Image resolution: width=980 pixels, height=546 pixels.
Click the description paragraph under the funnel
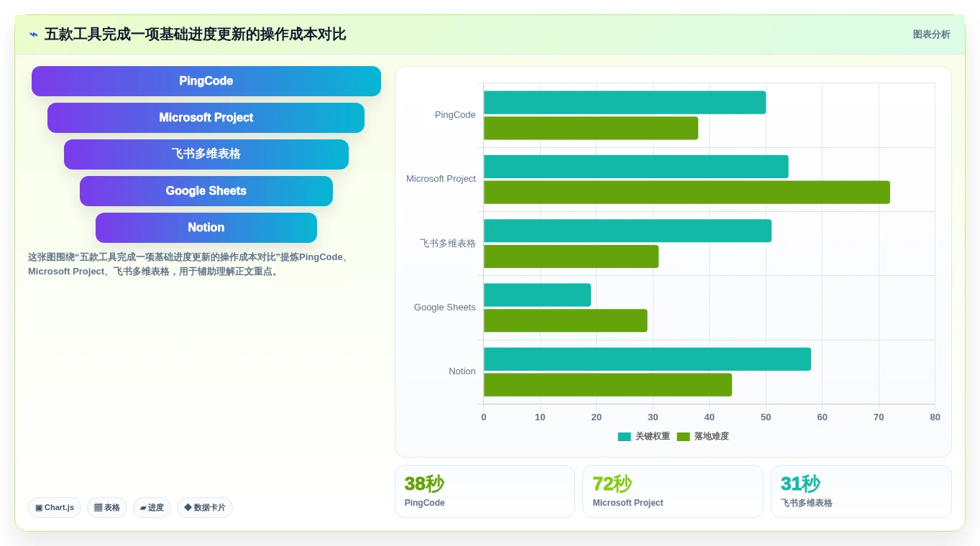(190, 264)
